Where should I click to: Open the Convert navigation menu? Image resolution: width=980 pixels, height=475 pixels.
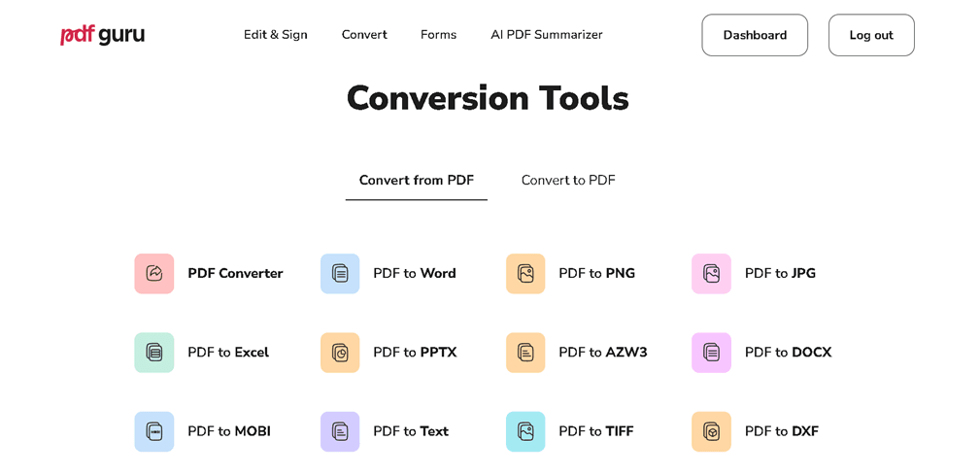[x=364, y=35]
